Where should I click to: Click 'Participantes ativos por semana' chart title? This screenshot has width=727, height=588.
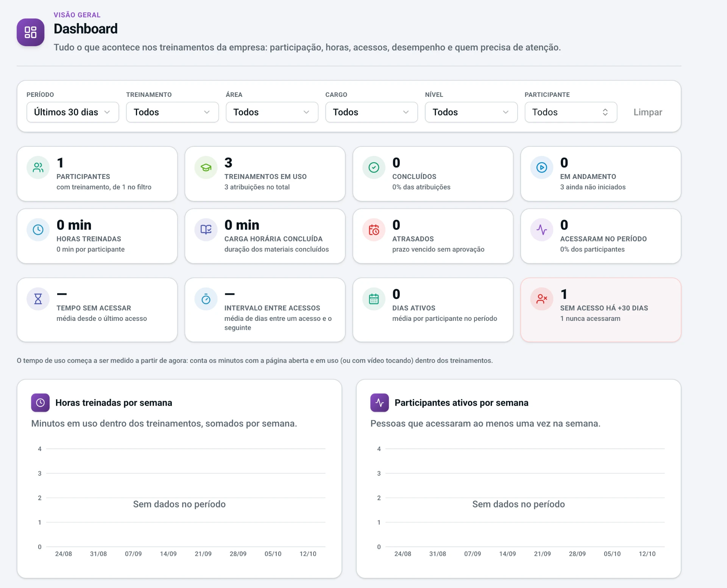pos(461,403)
